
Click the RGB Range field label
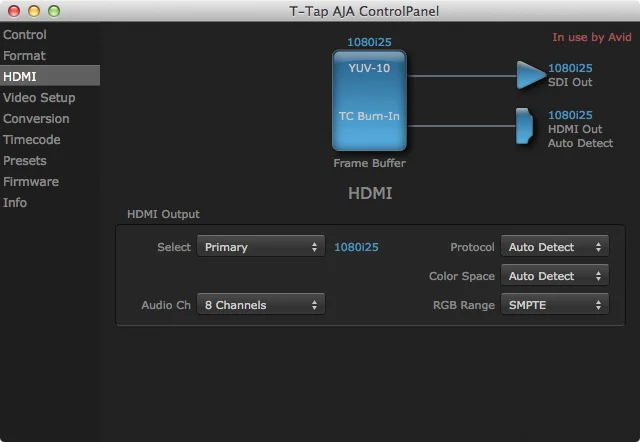point(464,305)
